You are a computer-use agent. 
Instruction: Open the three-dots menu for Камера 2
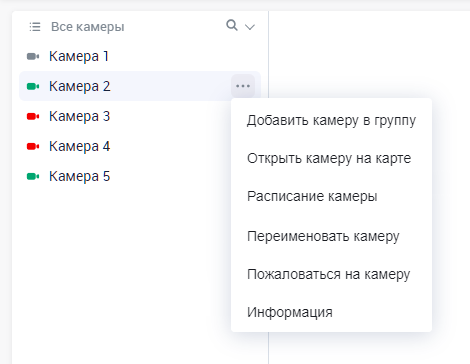[243, 86]
